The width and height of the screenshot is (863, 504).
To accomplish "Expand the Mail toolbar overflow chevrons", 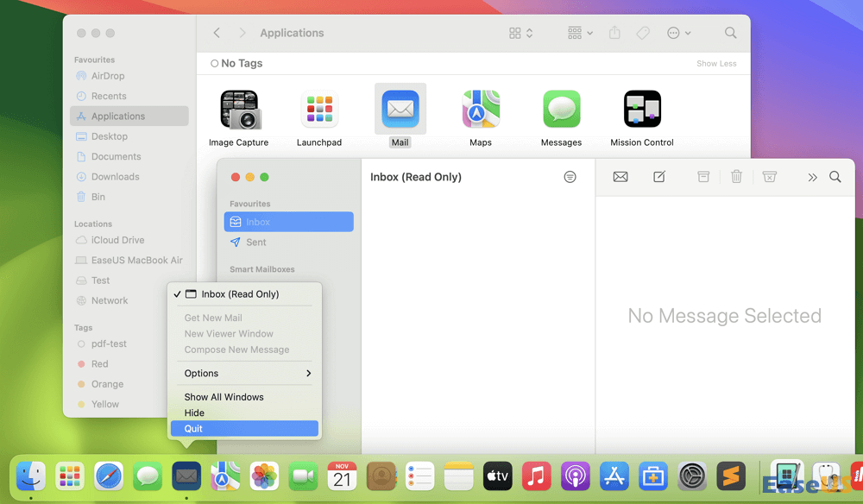I will 812,177.
